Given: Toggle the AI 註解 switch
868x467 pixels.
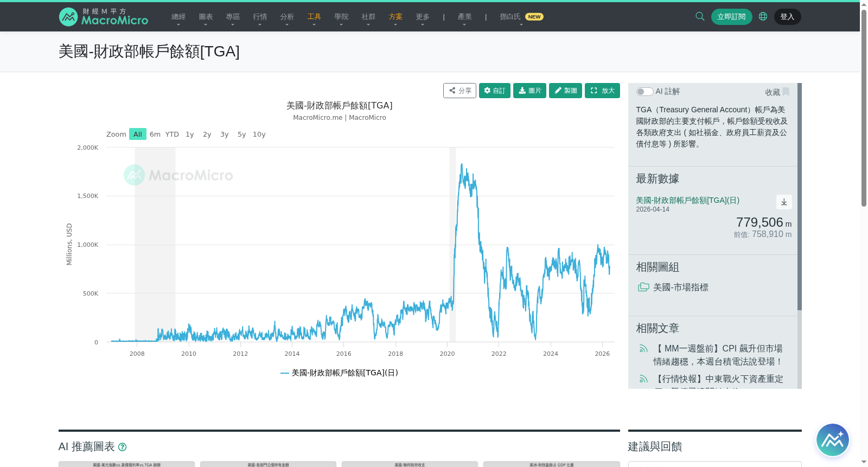Looking at the screenshot, I should (644, 92).
